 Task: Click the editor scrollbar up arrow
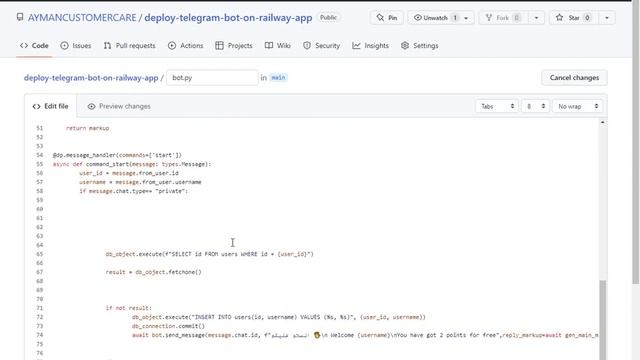coord(602,122)
